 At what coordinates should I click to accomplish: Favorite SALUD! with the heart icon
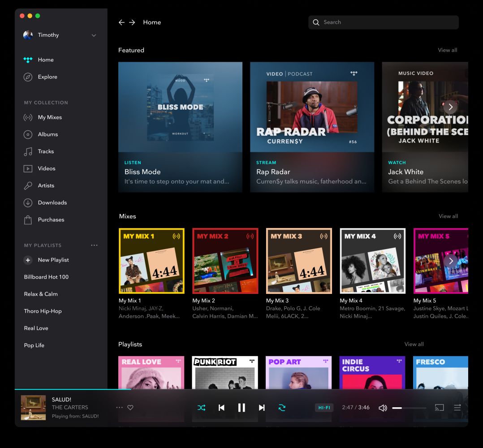(130, 407)
